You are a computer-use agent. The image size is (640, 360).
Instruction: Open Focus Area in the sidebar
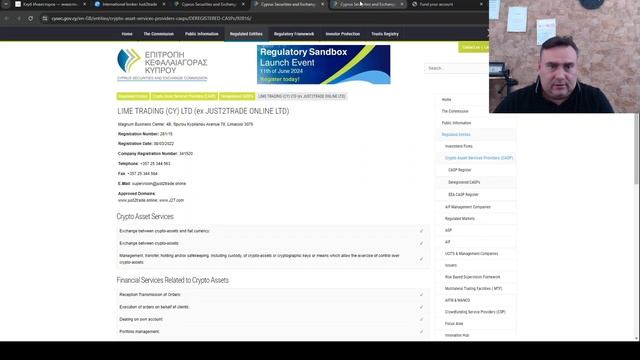pyautogui.click(x=454, y=324)
